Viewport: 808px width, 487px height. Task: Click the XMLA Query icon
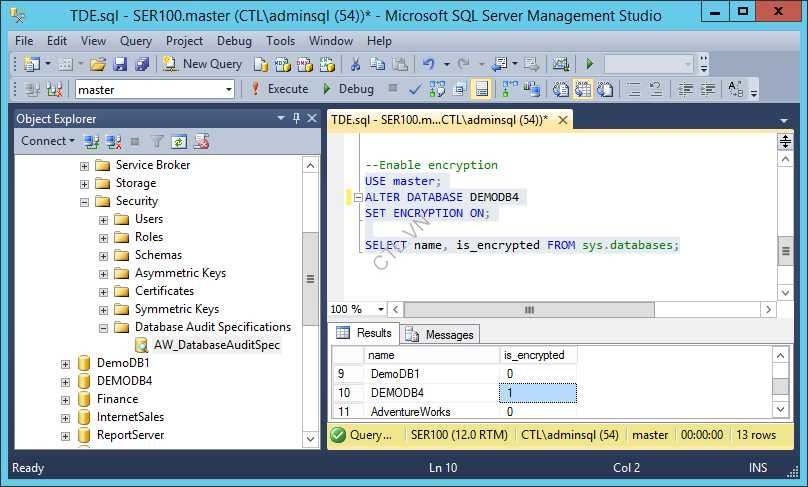tap(327, 64)
